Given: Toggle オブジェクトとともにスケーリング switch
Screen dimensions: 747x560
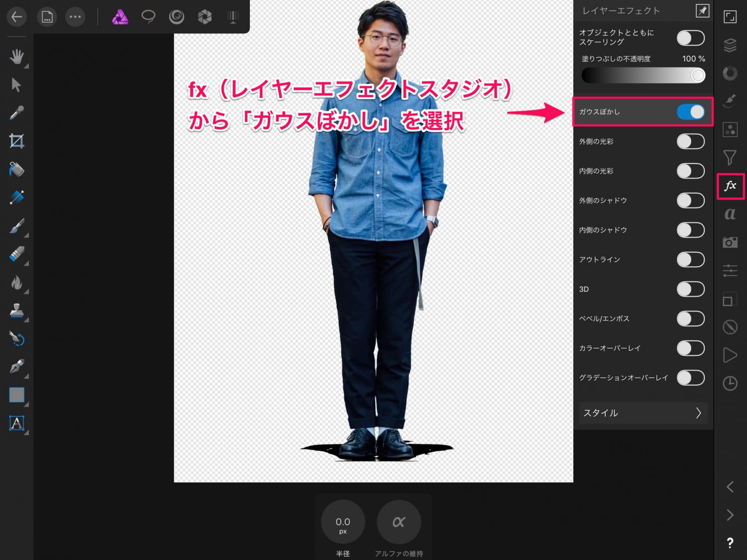Looking at the screenshot, I should click(690, 38).
